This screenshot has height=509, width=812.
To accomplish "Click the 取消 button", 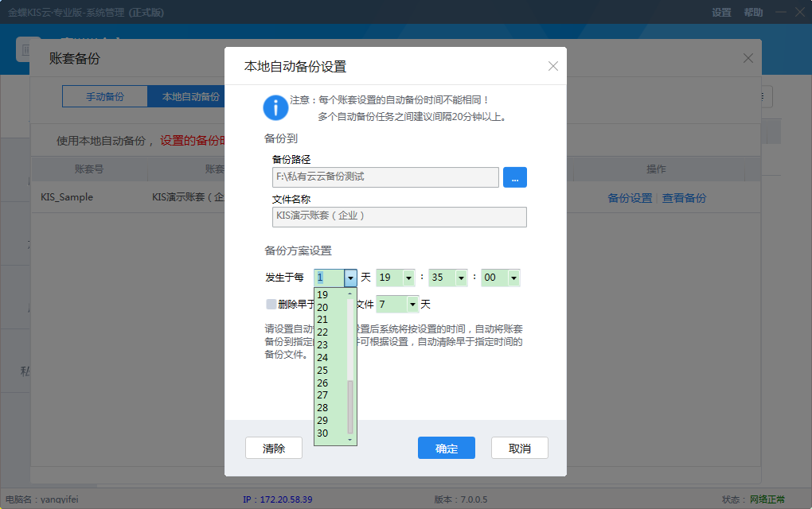I will (x=519, y=448).
